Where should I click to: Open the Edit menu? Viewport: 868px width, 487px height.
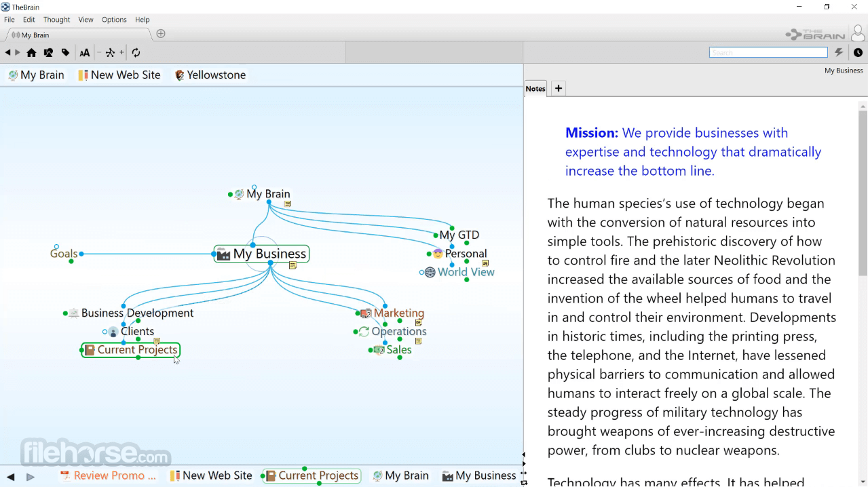[29, 20]
